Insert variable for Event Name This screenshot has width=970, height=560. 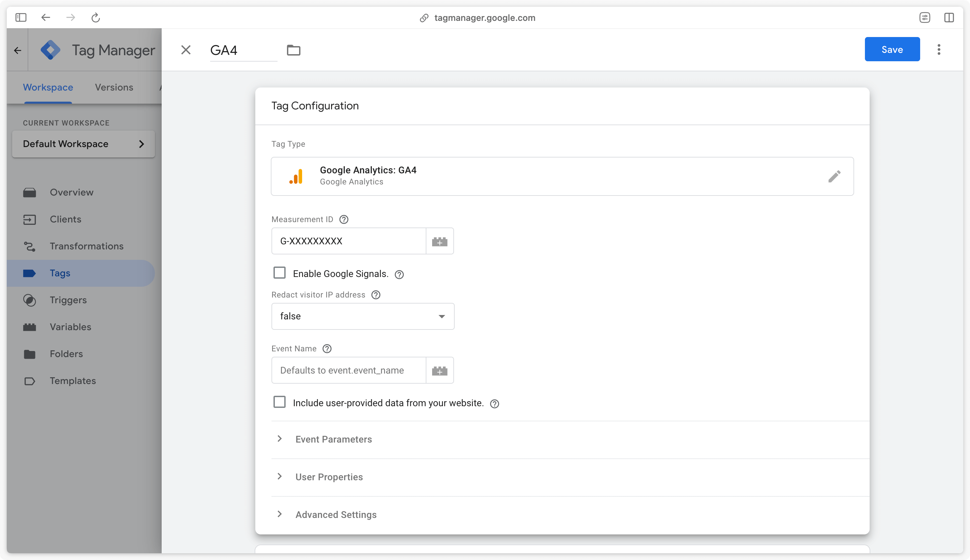[x=440, y=371]
